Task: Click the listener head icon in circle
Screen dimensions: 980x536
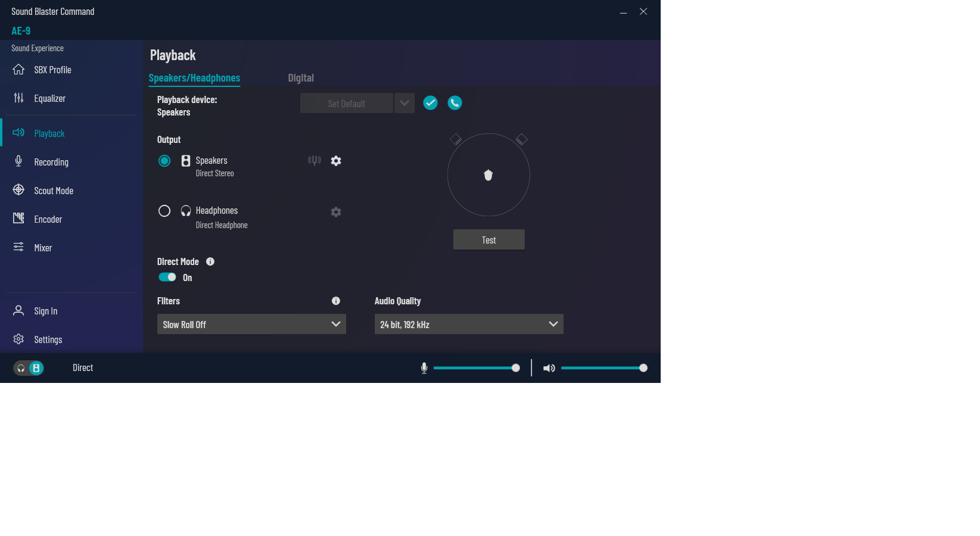Action: [489, 175]
